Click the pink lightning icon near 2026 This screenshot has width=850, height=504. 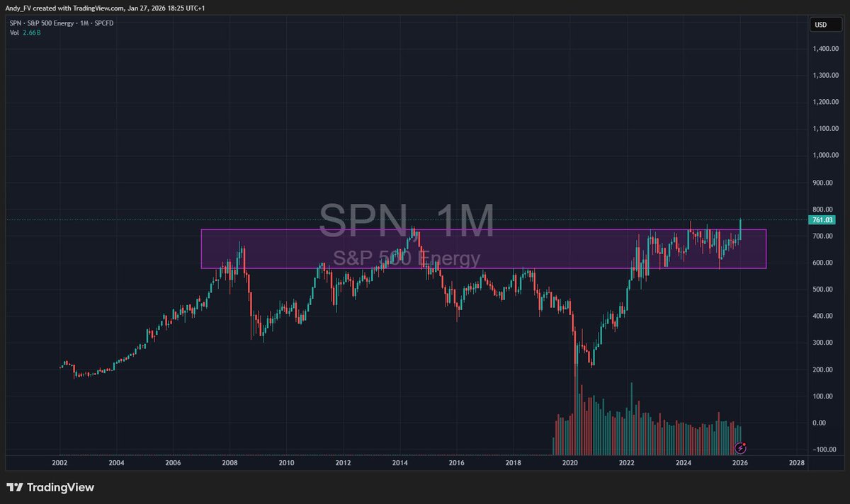[740, 447]
